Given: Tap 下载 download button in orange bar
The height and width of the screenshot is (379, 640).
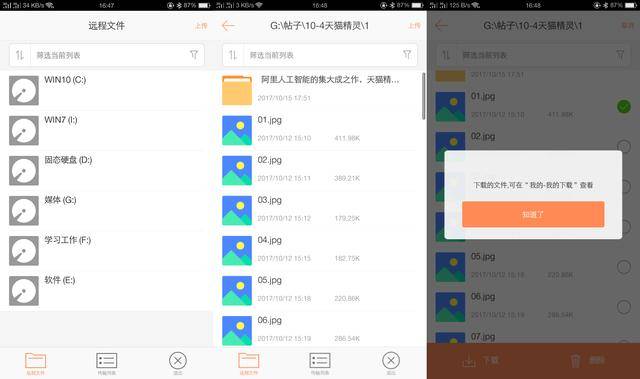Looking at the screenshot, I should (x=480, y=360).
